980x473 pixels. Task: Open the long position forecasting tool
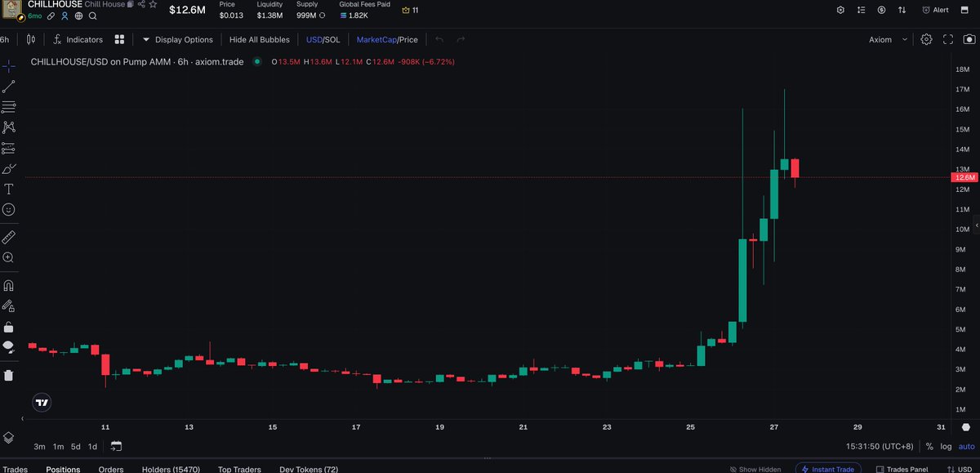coord(8,148)
